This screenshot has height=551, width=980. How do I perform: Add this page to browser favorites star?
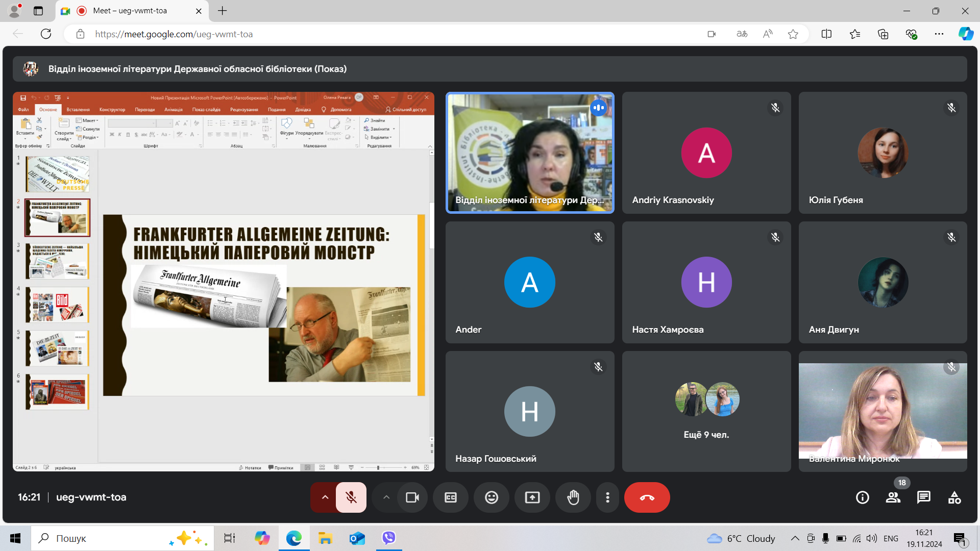(x=793, y=34)
